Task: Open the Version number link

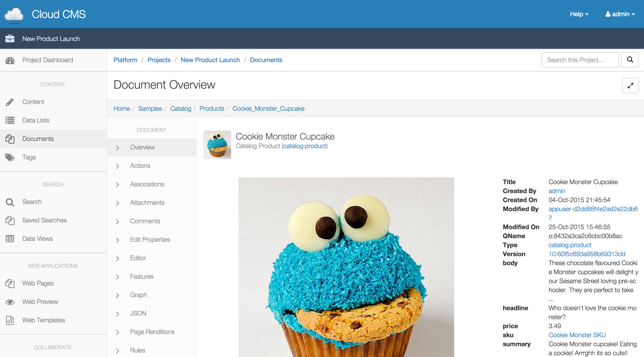Action: tap(587, 254)
